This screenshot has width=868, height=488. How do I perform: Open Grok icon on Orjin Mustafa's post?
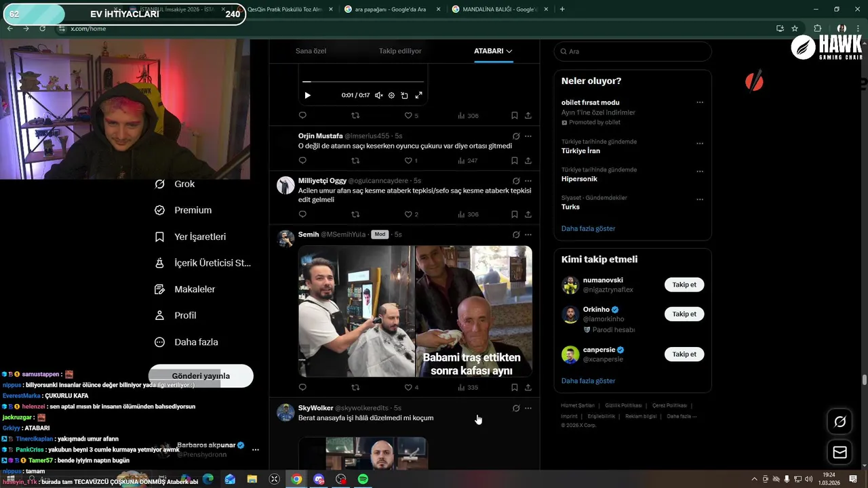coord(516,136)
